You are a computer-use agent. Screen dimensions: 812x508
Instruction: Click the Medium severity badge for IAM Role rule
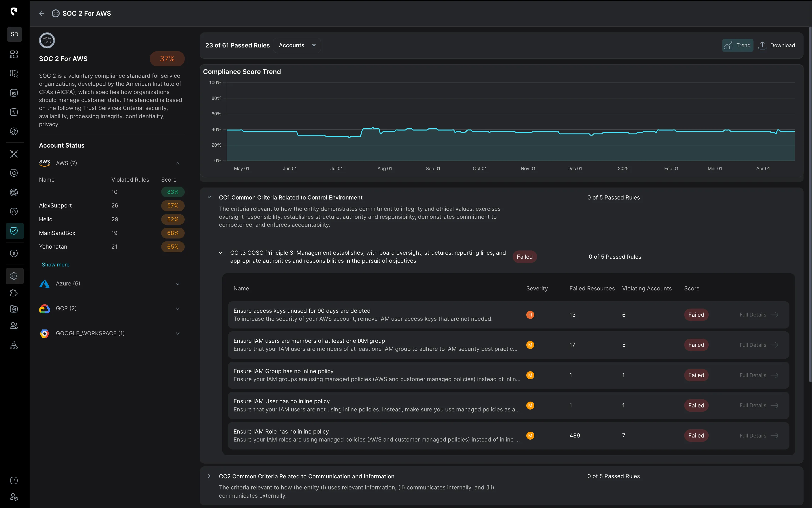pos(530,436)
